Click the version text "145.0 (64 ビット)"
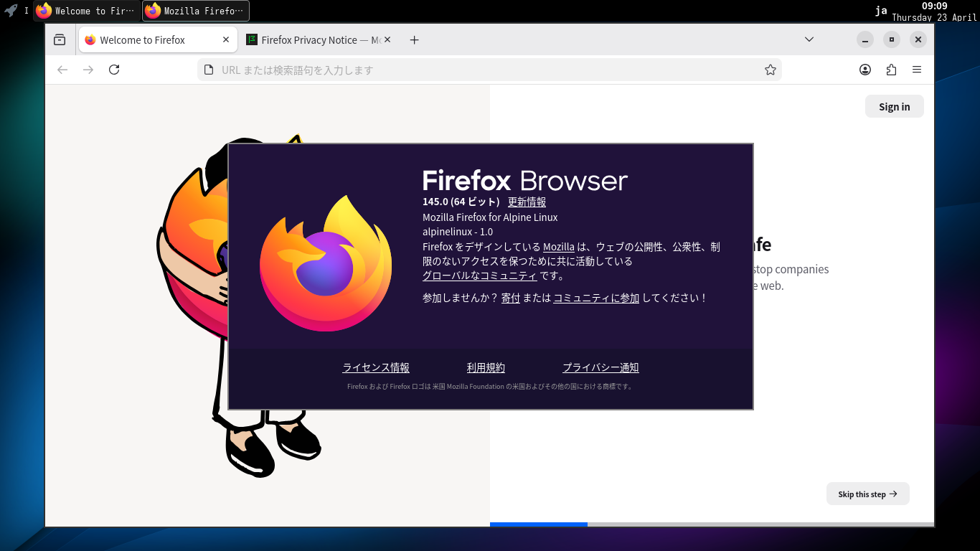 [x=461, y=202]
